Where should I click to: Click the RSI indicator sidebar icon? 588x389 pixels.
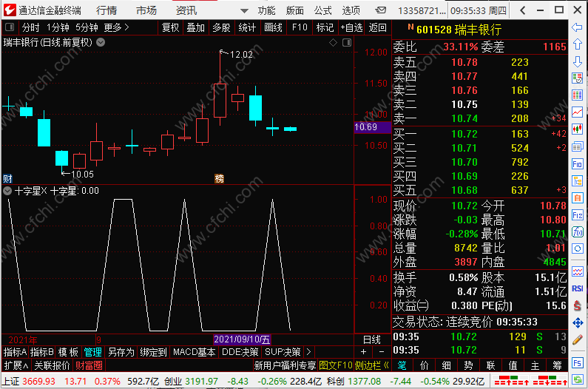[x=577, y=288]
